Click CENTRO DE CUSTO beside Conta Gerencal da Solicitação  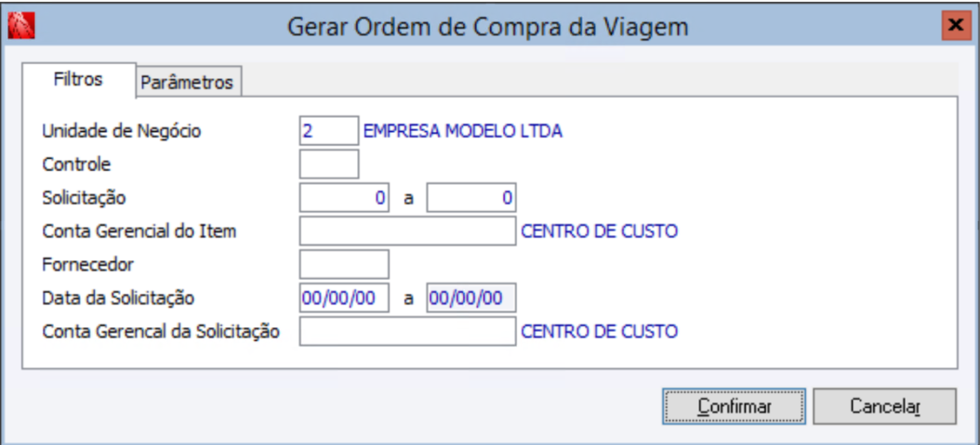click(x=600, y=332)
